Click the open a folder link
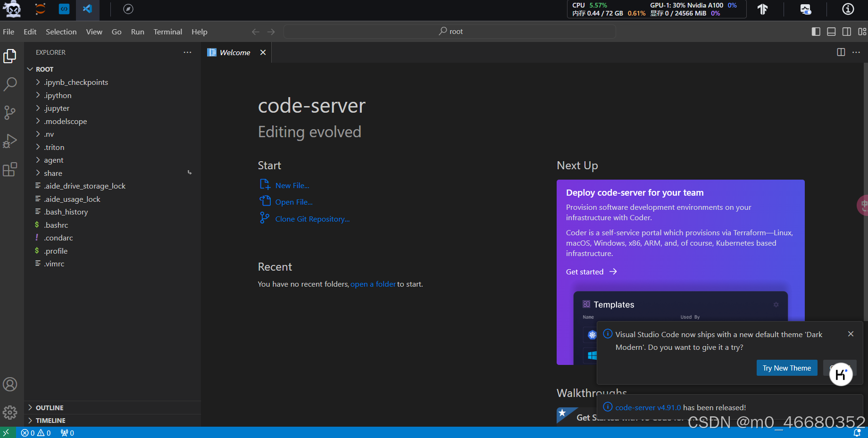This screenshot has height=438, width=868. 373,284
